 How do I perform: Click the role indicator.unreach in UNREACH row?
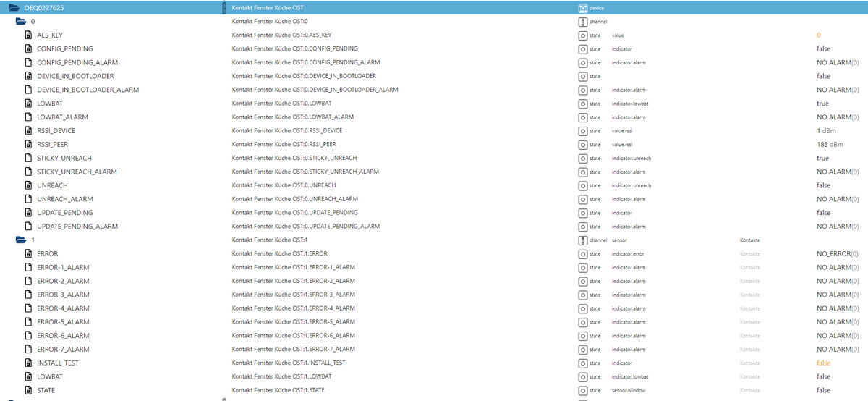coord(631,186)
